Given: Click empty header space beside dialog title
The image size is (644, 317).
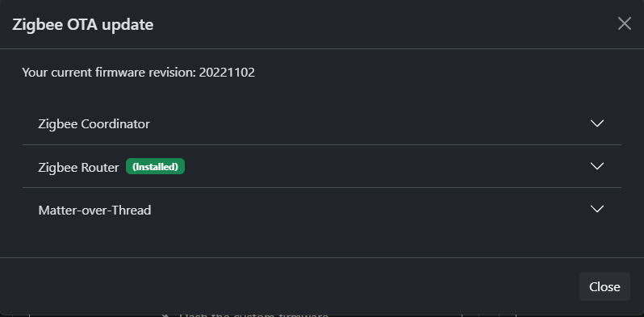Looking at the screenshot, I should tap(382, 25).
